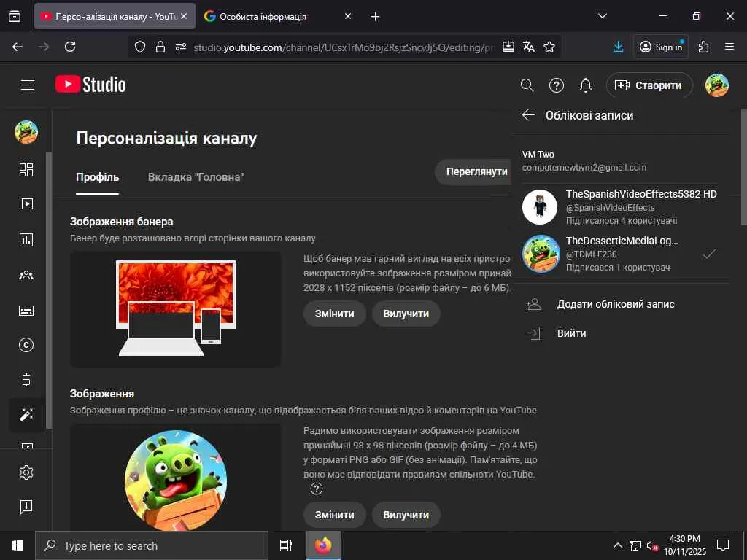Open the help question mark icon in header
747x560 pixels.
click(x=557, y=85)
